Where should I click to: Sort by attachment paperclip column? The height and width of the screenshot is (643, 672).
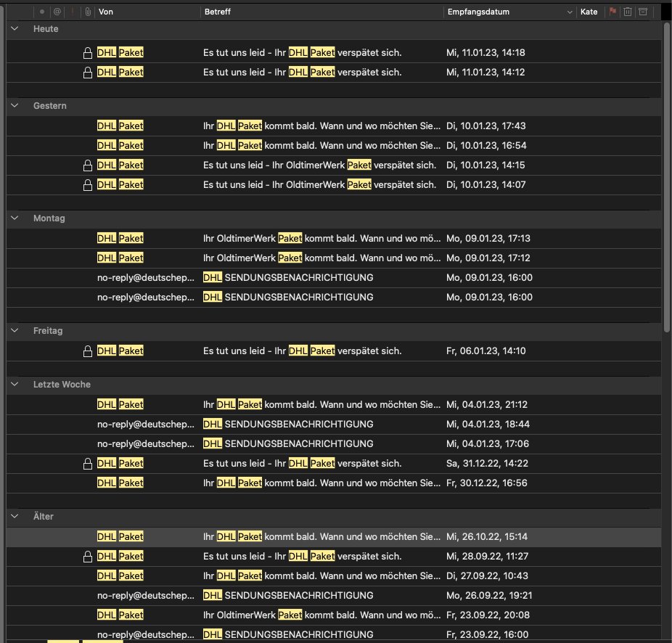[x=88, y=12]
